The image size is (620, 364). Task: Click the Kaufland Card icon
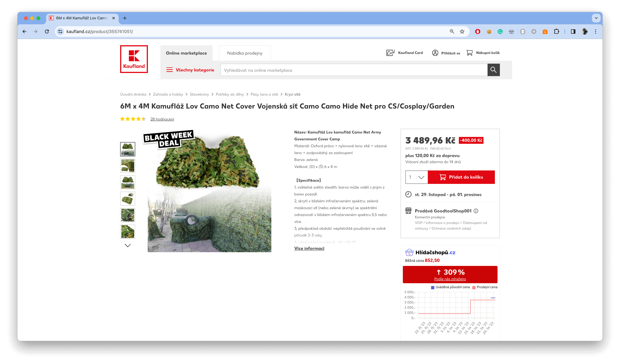coord(390,52)
